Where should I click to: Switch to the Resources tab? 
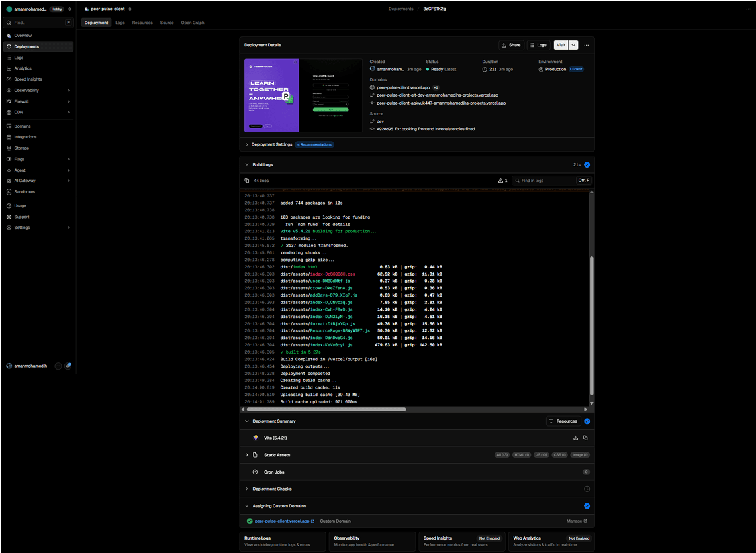coord(142,23)
